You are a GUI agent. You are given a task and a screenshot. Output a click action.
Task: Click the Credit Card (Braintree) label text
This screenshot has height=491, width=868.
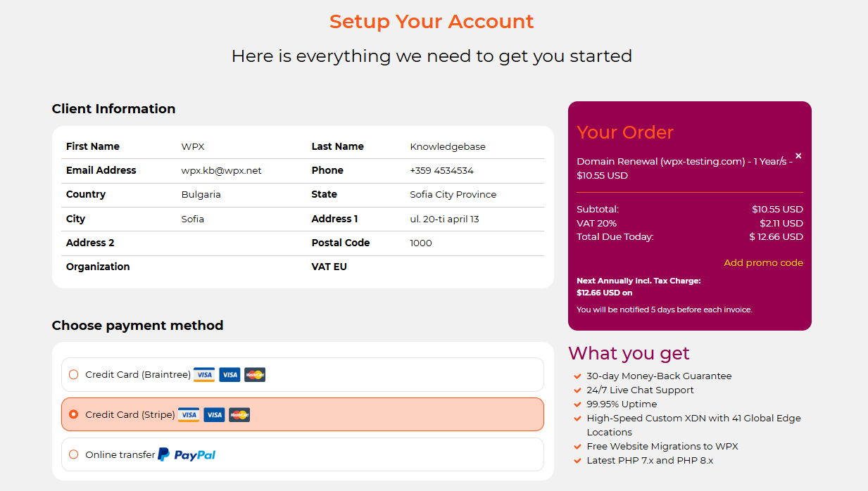[138, 375]
